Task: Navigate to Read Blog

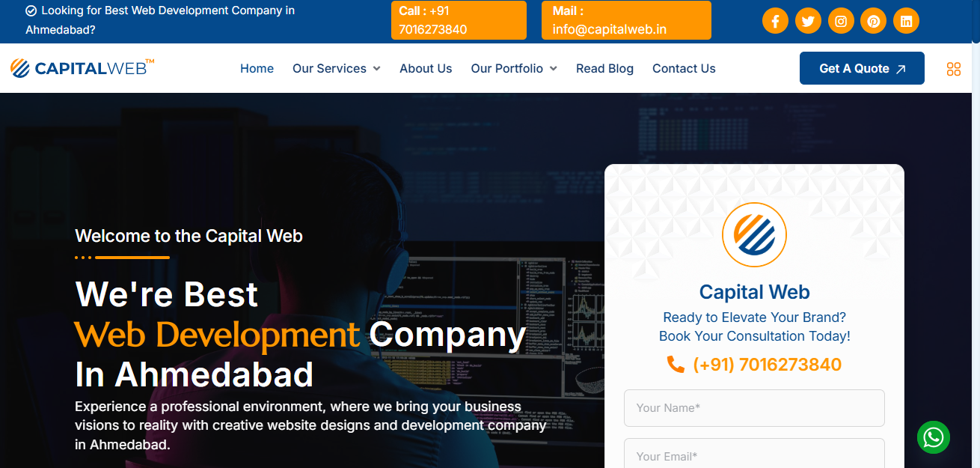Action: [604, 68]
